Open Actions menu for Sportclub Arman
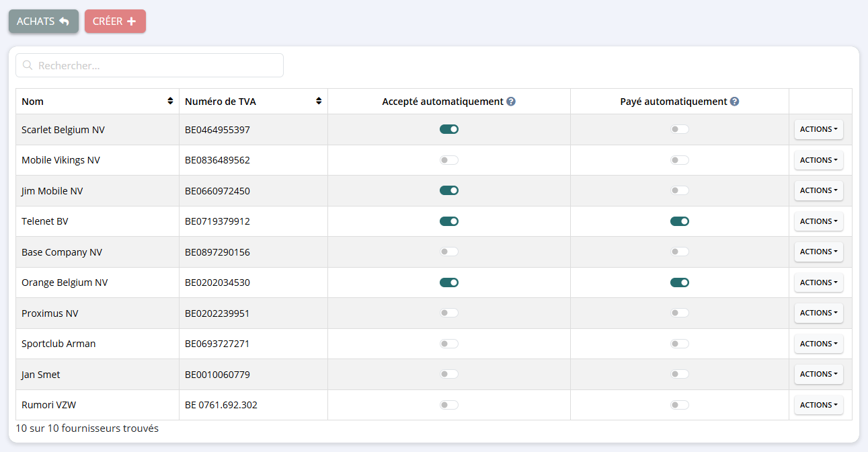Viewport: 868px width, 452px height. coord(818,344)
